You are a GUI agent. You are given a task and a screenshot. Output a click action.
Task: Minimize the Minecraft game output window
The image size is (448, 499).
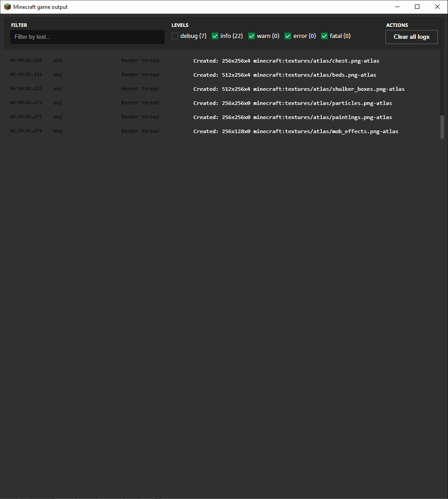(x=397, y=7)
